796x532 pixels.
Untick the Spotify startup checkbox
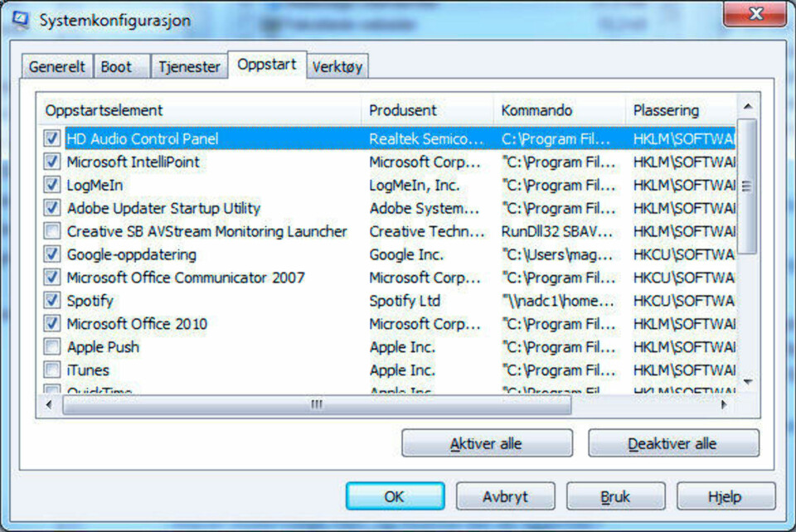coord(51,301)
